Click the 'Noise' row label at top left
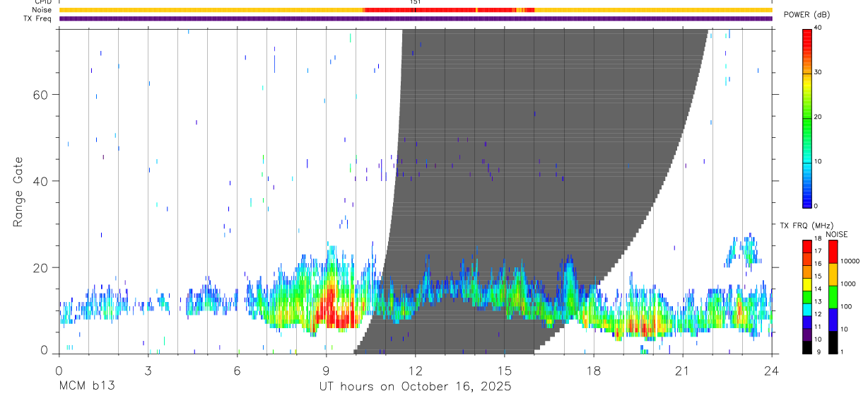 pyautogui.click(x=42, y=10)
